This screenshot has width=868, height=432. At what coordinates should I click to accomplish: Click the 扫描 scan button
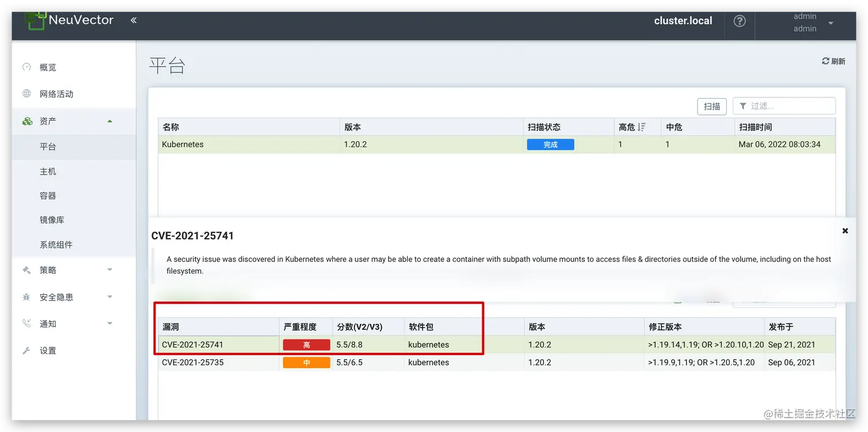(712, 106)
